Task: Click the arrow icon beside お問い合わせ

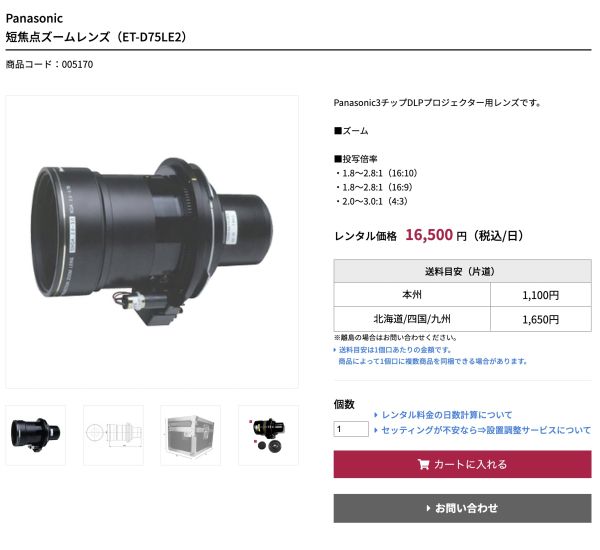Action: 428,508
